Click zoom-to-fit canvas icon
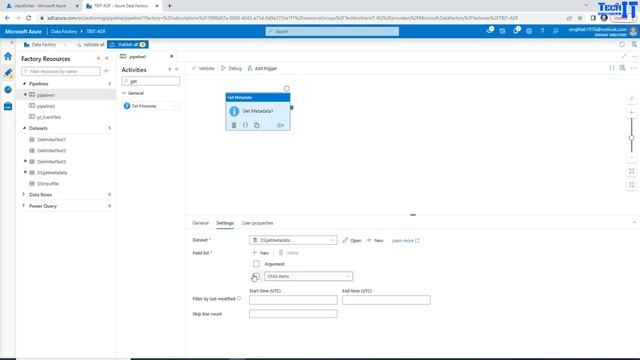 [x=631, y=171]
